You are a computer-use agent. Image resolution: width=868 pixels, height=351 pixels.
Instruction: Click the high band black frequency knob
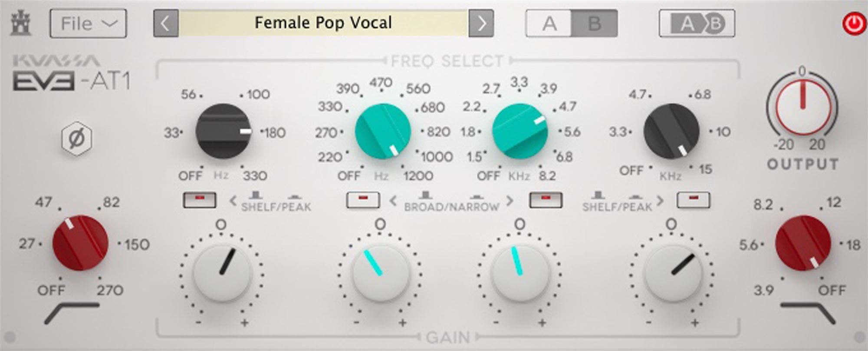pyautogui.click(x=671, y=131)
